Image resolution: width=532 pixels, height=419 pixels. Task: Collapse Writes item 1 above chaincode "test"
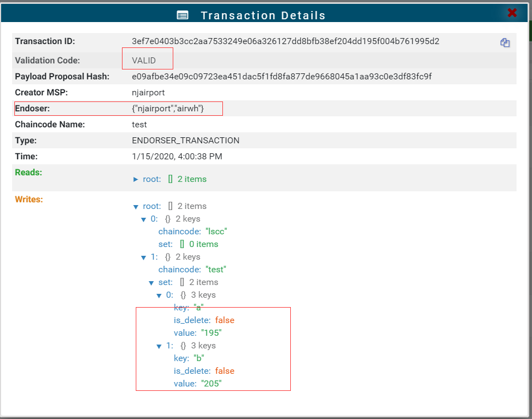point(144,257)
